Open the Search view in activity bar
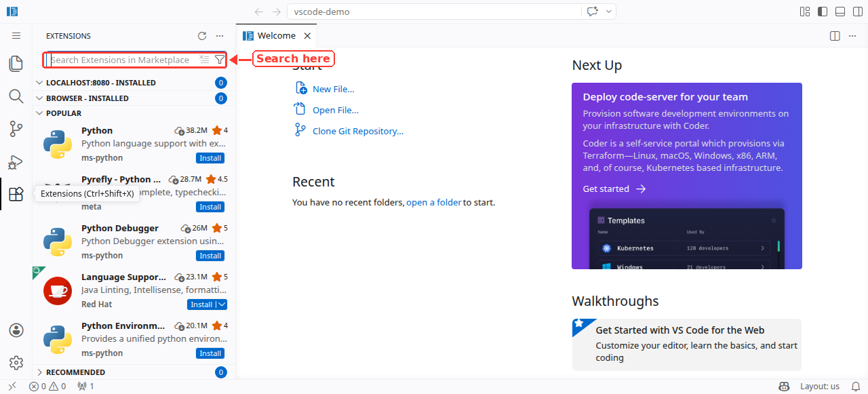 click(x=16, y=96)
